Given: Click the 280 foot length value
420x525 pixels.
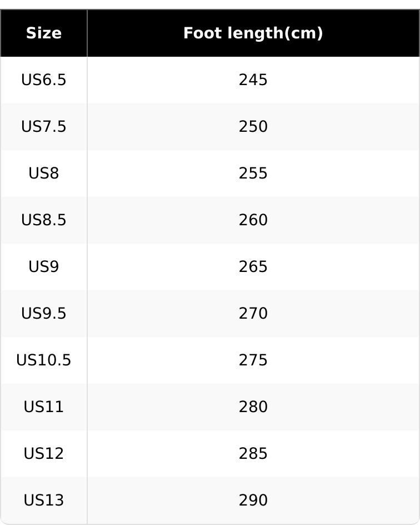Looking at the screenshot, I should pyautogui.click(x=253, y=407).
